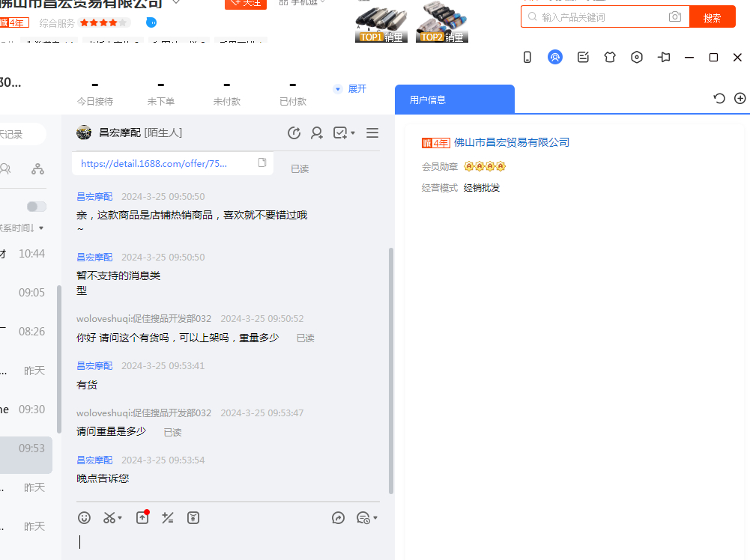Open quick phrases pencil-lines icon
The image size is (750, 560).
point(167,518)
